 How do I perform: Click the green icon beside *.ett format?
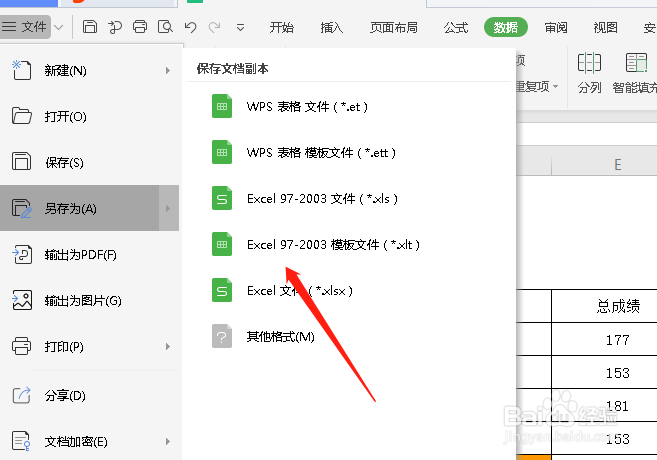[x=222, y=152]
